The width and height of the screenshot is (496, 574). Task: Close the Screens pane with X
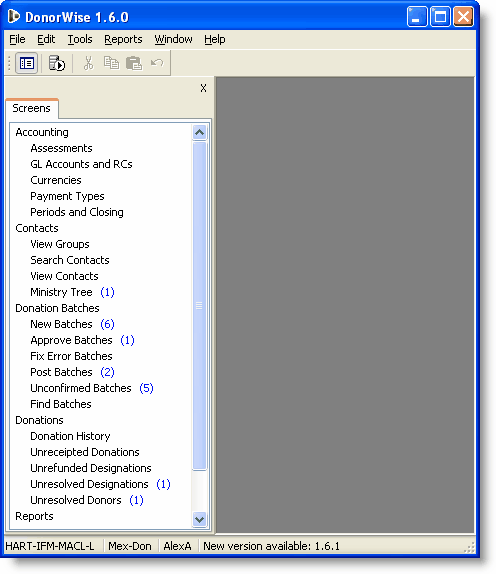point(204,88)
